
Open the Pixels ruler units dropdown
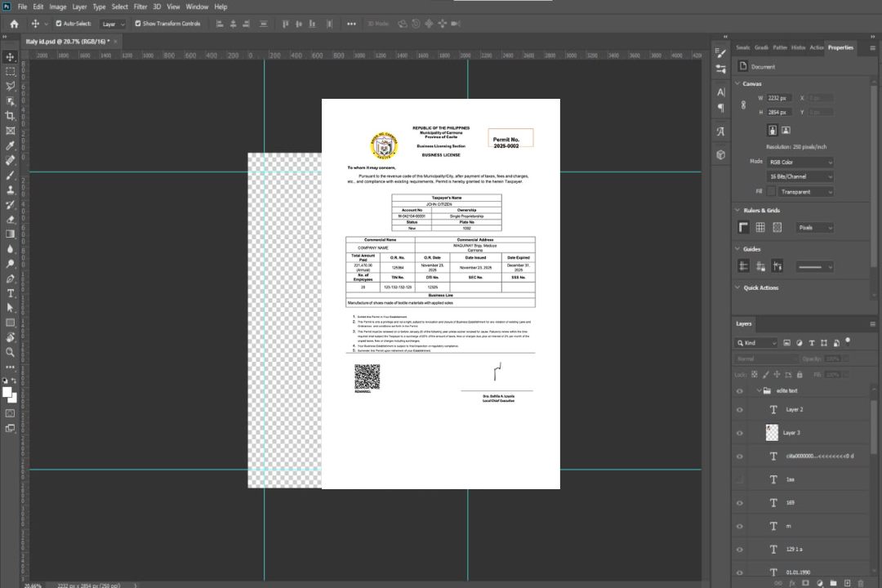815,228
